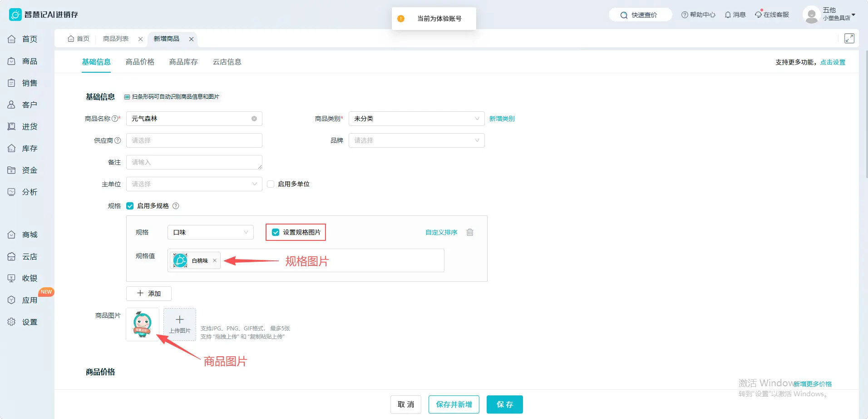Clear the 元气森林 product name field
This screenshot has height=419, width=868.
pyautogui.click(x=254, y=119)
